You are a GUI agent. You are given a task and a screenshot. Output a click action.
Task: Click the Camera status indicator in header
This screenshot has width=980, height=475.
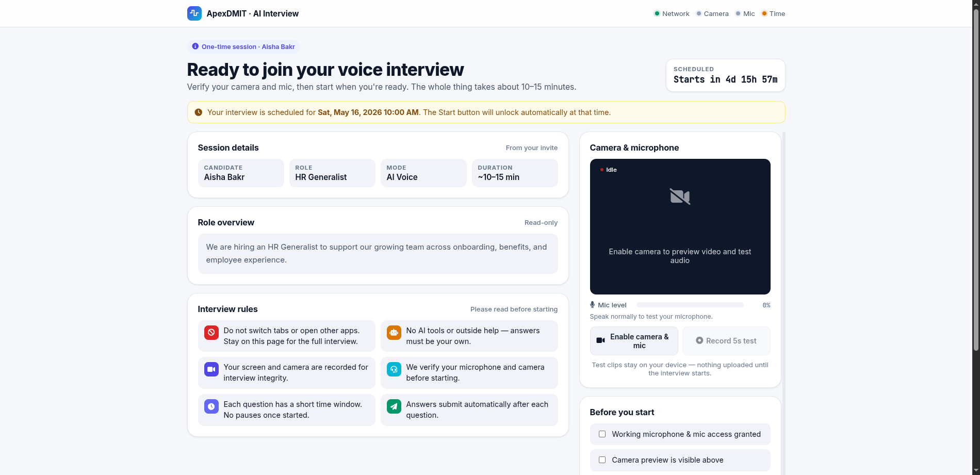point(712,13)
